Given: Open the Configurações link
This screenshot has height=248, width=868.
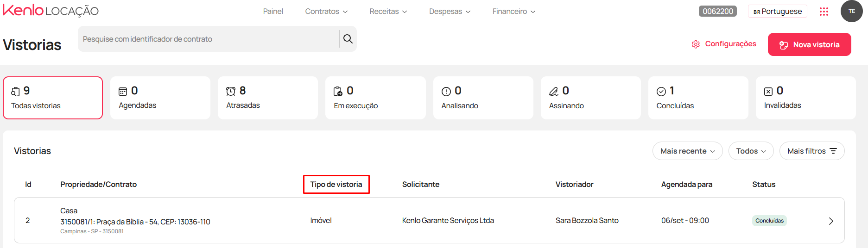Looking at the screenshot, I should coord(724,44).
